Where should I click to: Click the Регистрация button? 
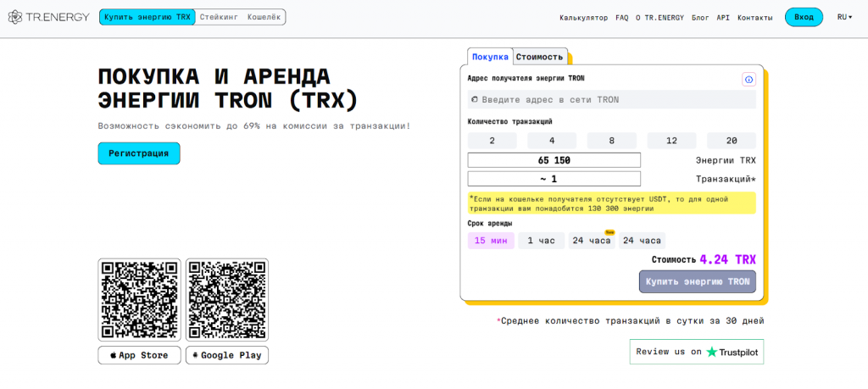139,153
